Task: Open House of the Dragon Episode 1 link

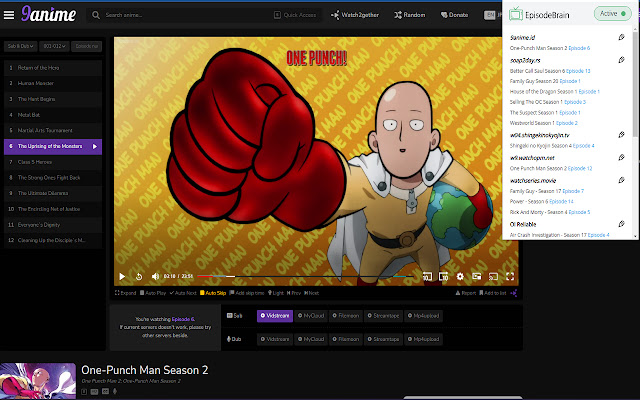Action: (589, 92)
